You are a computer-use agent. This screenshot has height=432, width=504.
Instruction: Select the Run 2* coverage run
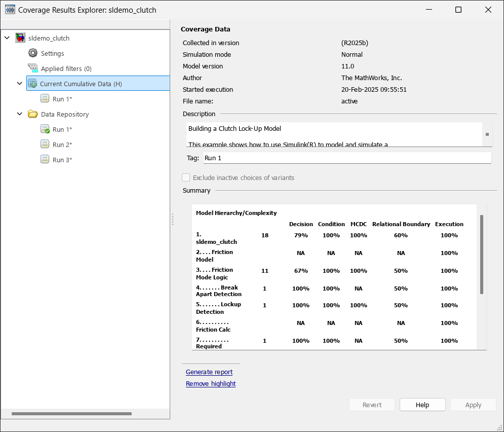[x=62, y=144]
